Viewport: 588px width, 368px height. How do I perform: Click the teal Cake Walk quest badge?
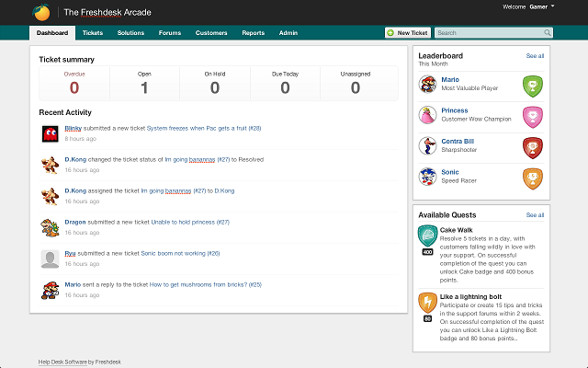pos(427,236)
